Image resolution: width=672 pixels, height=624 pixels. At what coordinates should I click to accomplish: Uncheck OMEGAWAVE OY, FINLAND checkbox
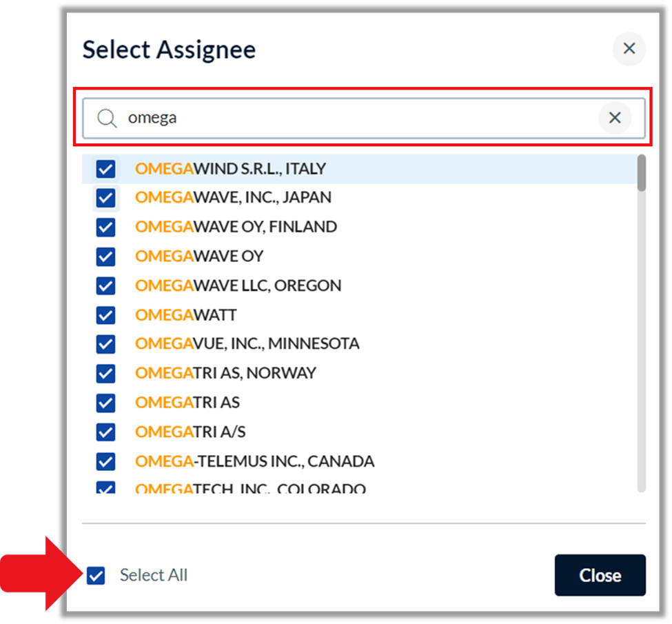(x=105, y=228)
